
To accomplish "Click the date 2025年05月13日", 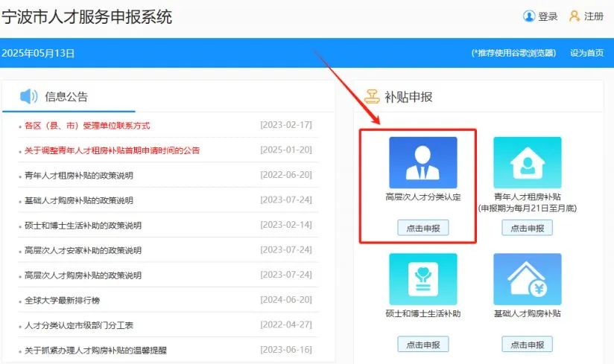I will point(38,53).
